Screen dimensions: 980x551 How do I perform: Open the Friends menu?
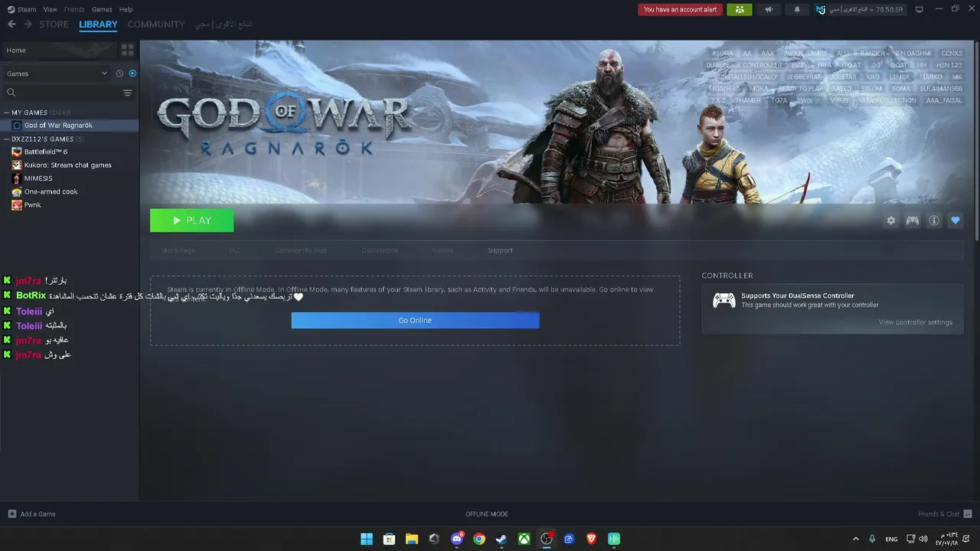point(74,9)
